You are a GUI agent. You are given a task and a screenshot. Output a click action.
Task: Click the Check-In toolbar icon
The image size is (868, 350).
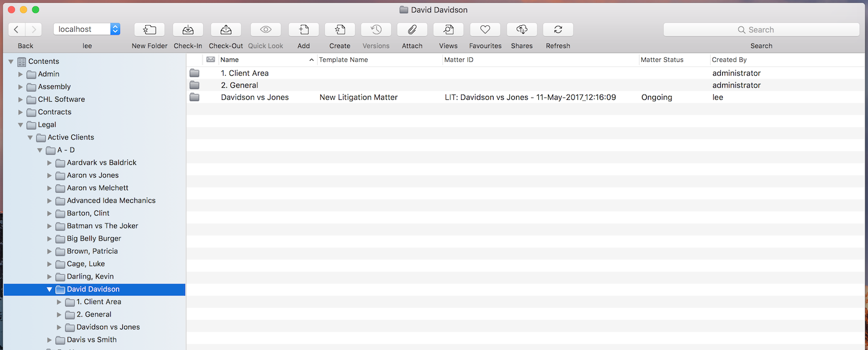pyautogui.click(x=188, y=30)
